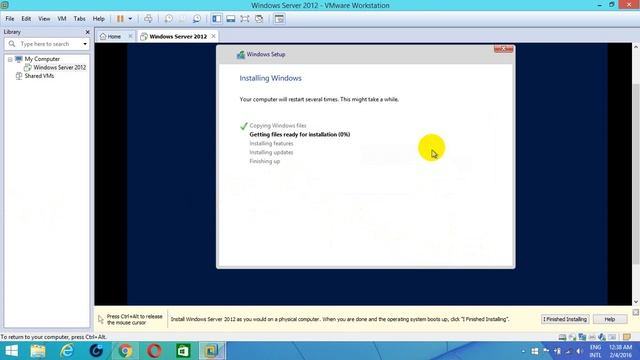This screenshot has height=360, width=640.
Task: Close the Windows Server 2012 tab
Action: 213,36
